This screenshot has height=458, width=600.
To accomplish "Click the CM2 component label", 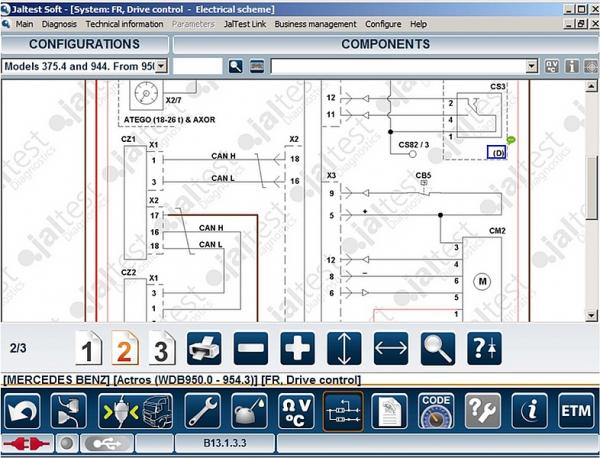I will click(497, 231).
